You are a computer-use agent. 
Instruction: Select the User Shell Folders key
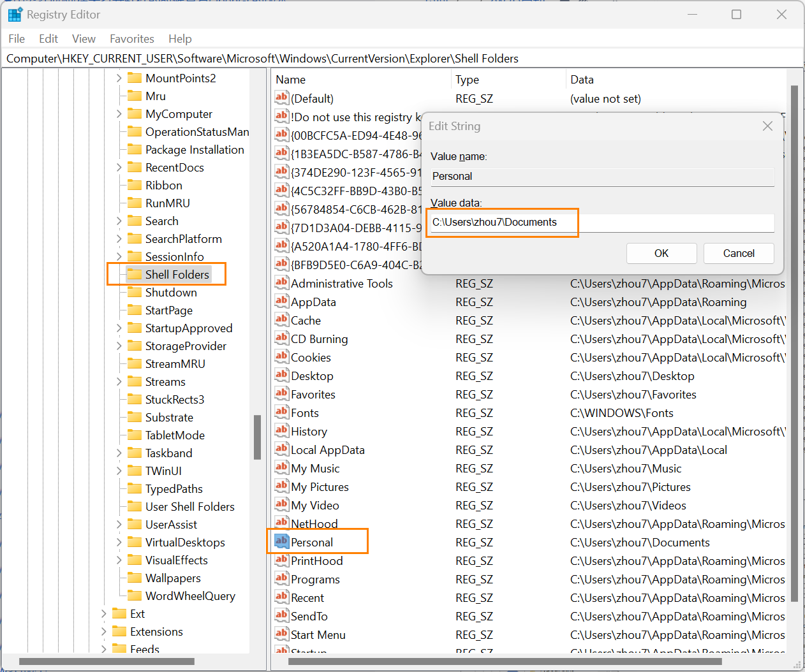[x=189, y=506]
